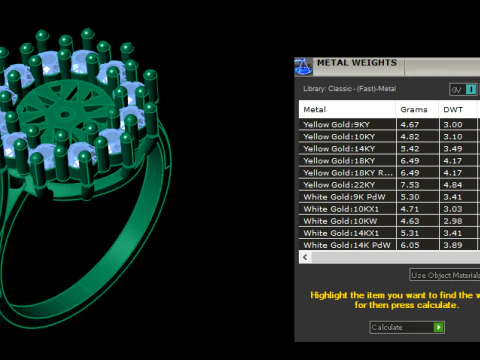Click the horizontal scrollbar track
480x360 pixels.
pos(396,257)
